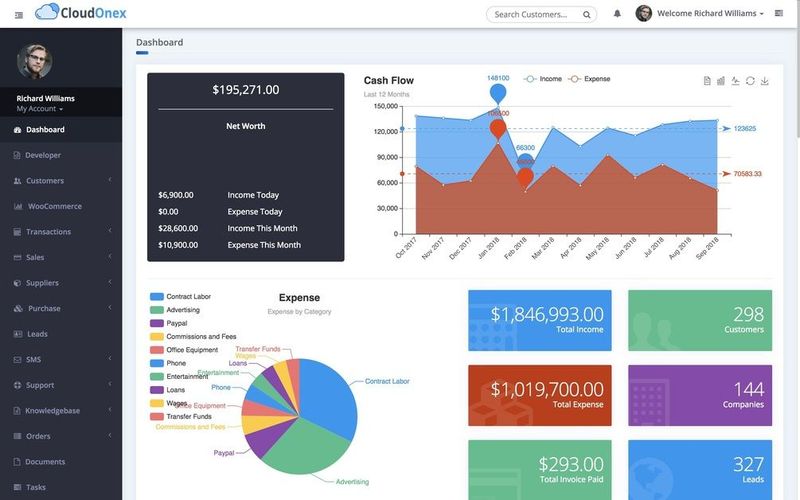Download Cash Flow chart as image
This screenshot has height=500, width=800.
764,81
